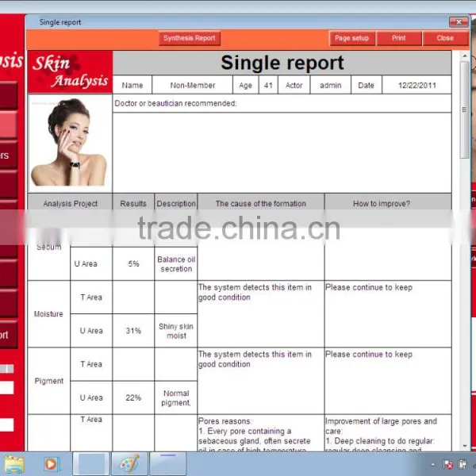Click the Pigment row label
476x476 pixels.
(x=48, y=381)
